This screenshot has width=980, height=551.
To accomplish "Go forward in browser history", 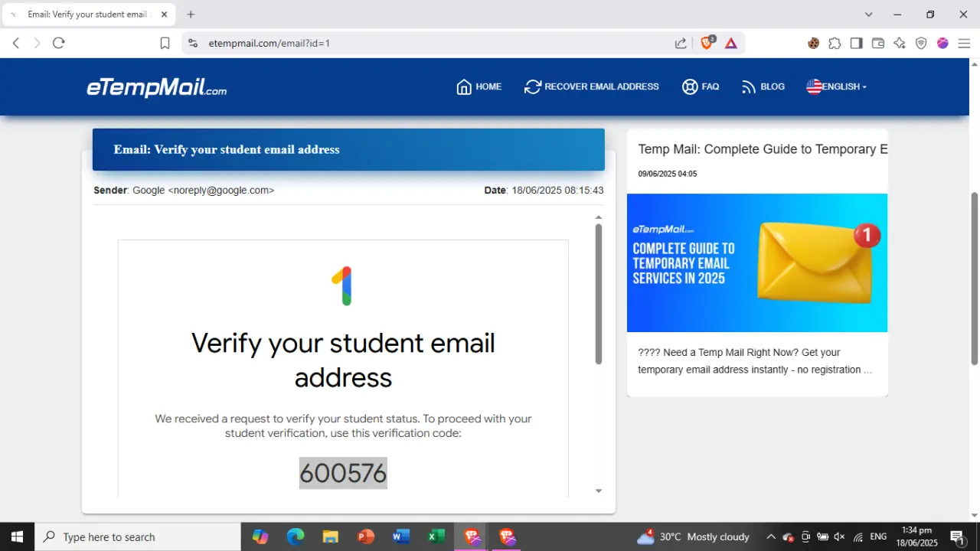I will click(x=37, y=44).
